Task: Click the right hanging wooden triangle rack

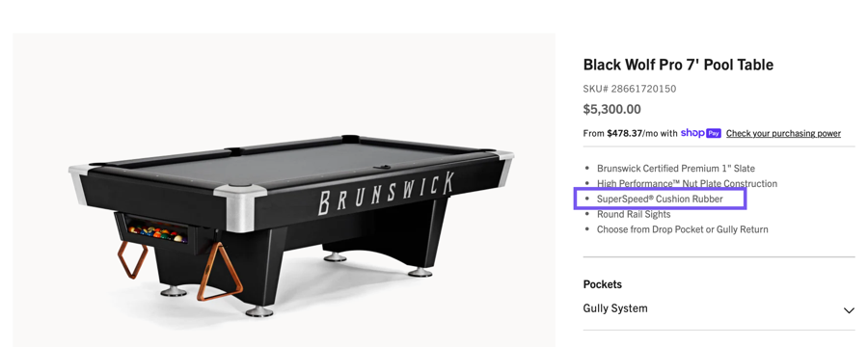Action: tap(218, 272)
